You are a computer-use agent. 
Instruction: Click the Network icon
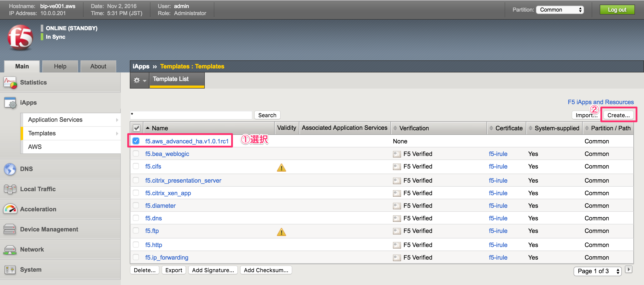pos(10,250)
